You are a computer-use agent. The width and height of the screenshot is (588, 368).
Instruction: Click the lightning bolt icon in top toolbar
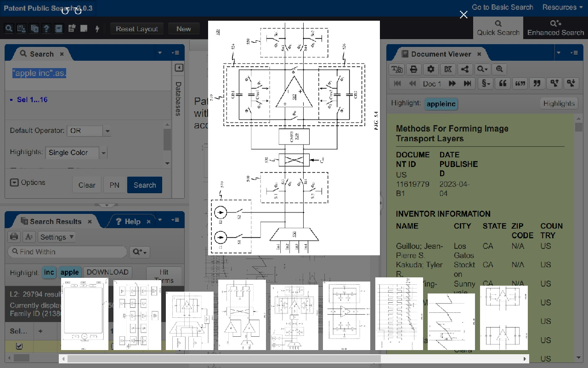97,29
